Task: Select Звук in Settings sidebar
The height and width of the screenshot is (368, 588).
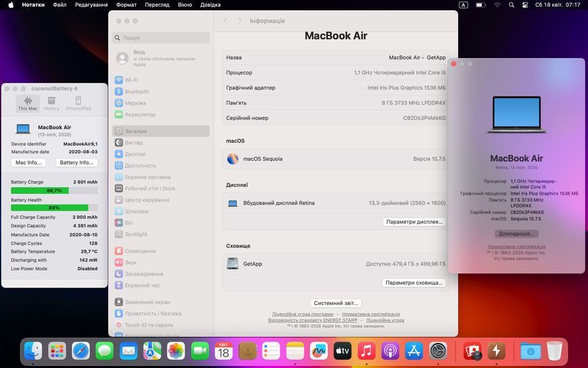Action: 161,262
